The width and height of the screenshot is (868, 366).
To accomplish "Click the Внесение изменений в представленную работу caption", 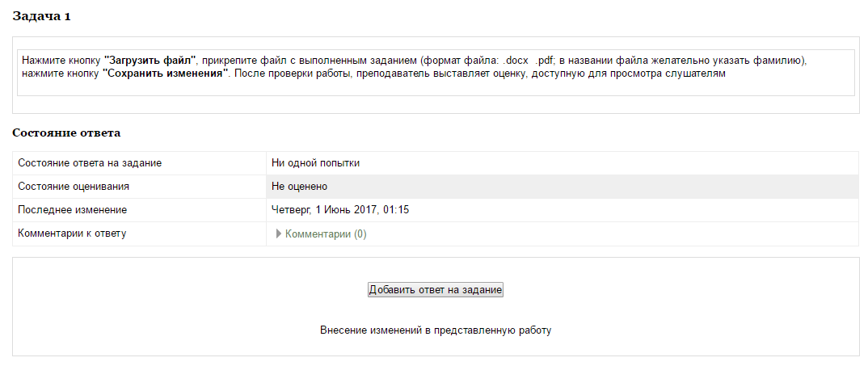I will [436, 330].
